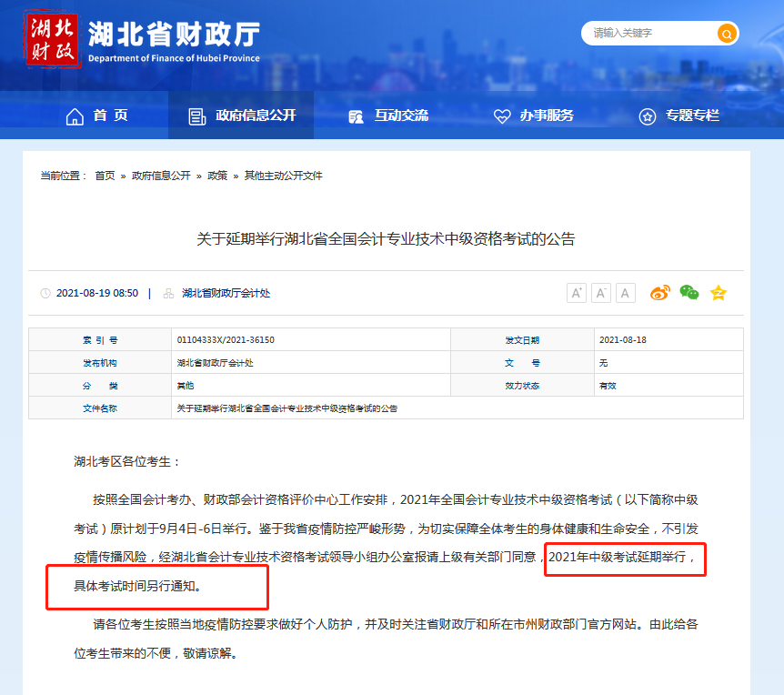Click 政策 breadcrumb link
The height and width of the screenshot is (695, 784).
[217, 176]
